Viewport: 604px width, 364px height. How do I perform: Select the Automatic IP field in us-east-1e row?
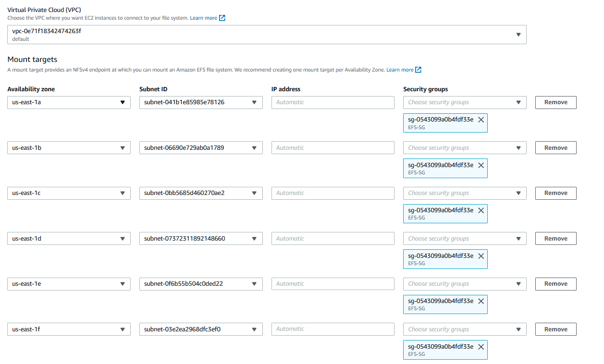pyautogui.click(x=333, y=283)
